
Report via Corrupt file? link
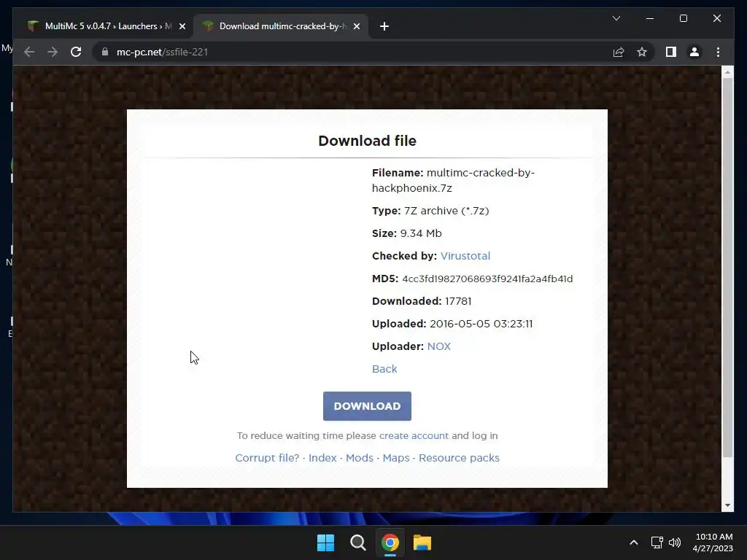[x=267, y=458]
